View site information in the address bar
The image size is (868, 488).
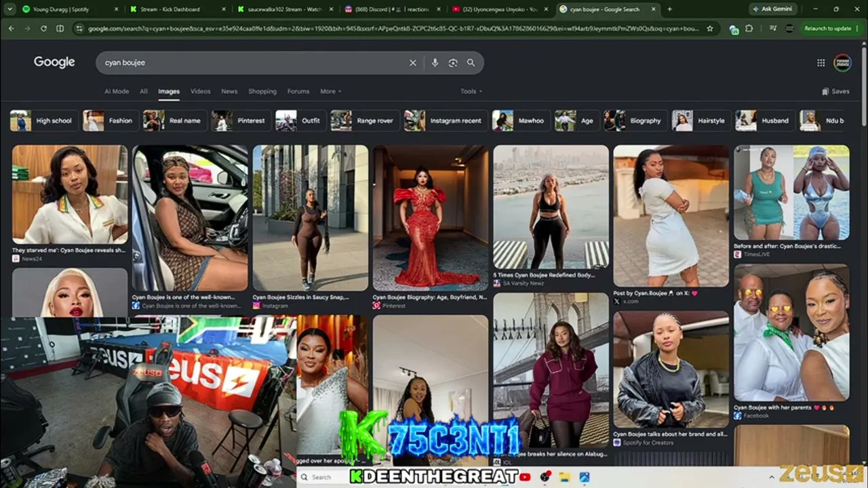79,28
